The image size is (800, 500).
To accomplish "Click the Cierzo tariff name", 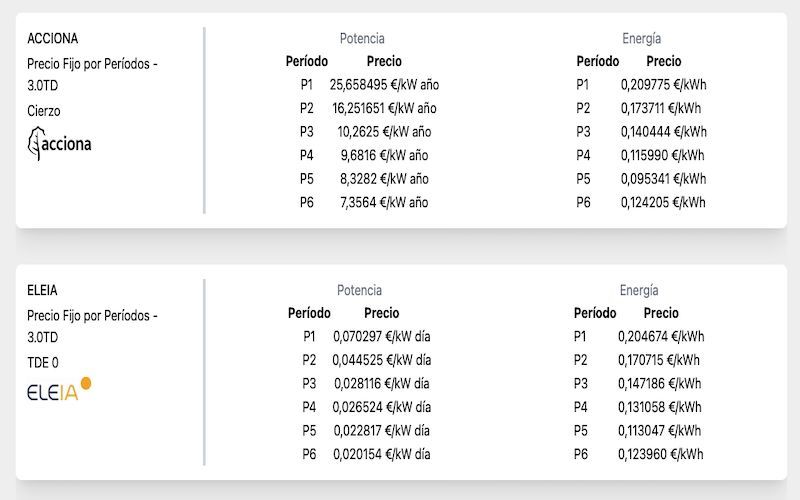I will pyautogui.click(x=44, y=111).
